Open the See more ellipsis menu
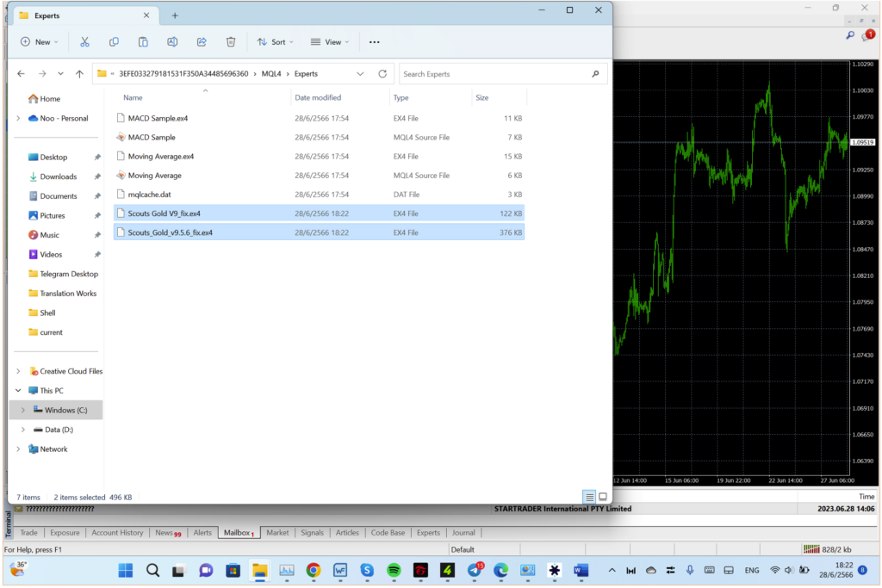The image size is (882, 588). [x=374, y=42]
